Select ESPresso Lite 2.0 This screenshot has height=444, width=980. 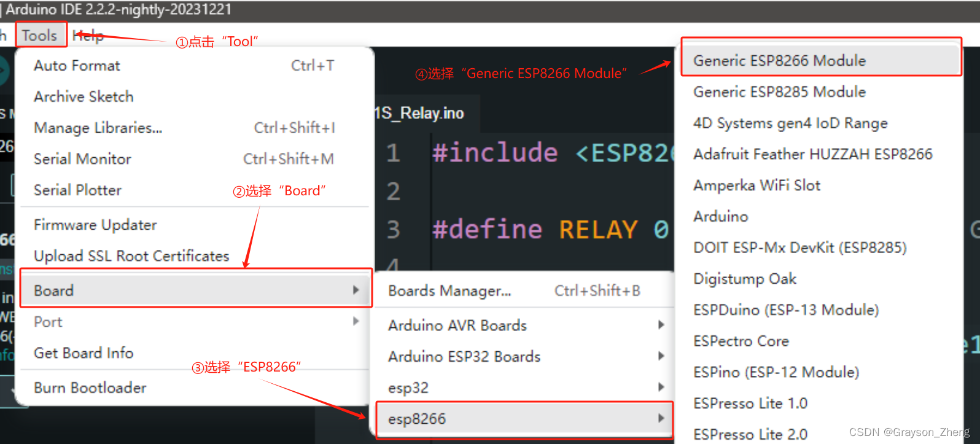coord(821,434)
